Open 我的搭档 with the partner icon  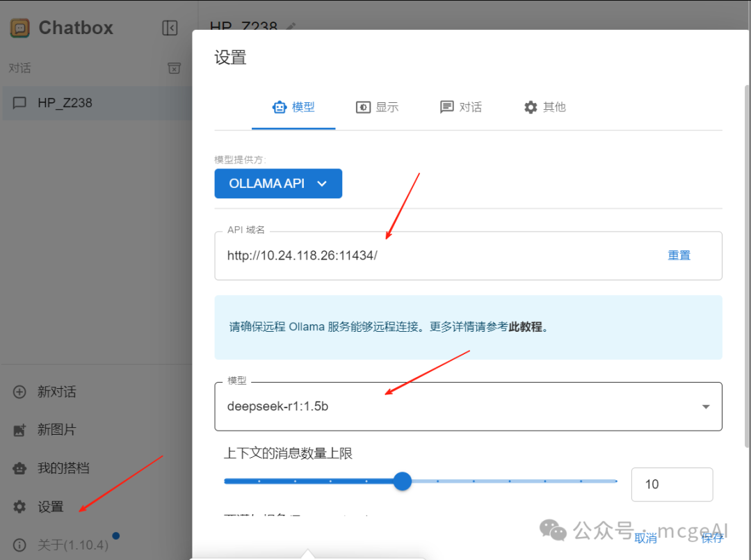coord(19,468)
